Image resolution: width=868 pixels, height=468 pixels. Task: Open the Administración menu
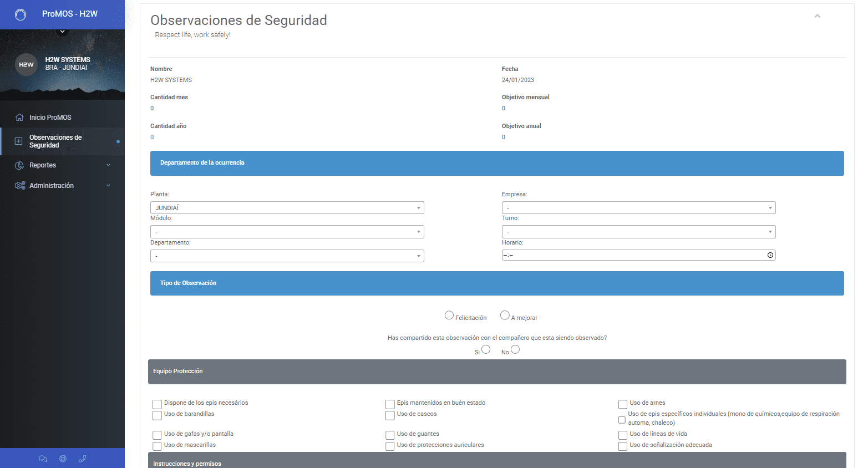click(x=62, y=186)
